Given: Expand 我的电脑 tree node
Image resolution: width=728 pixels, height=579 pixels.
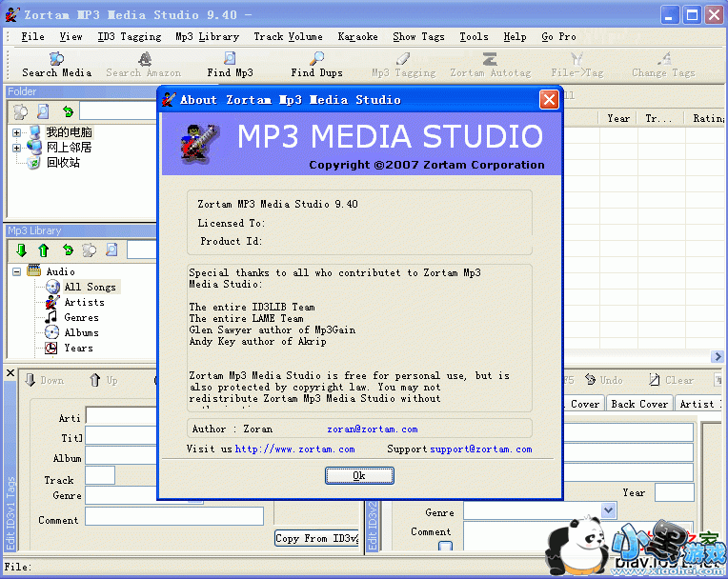Looking at the screenshot, I should tap(17, 132).
